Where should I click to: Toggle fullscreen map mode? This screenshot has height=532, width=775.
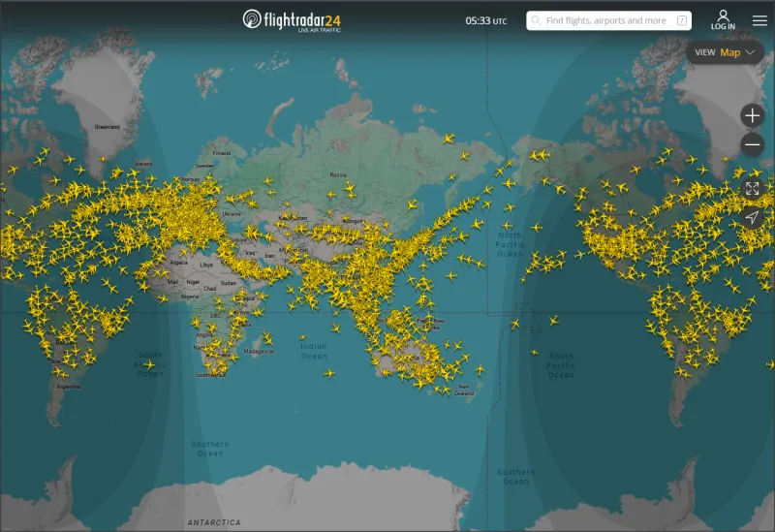(x=752, y=189)
